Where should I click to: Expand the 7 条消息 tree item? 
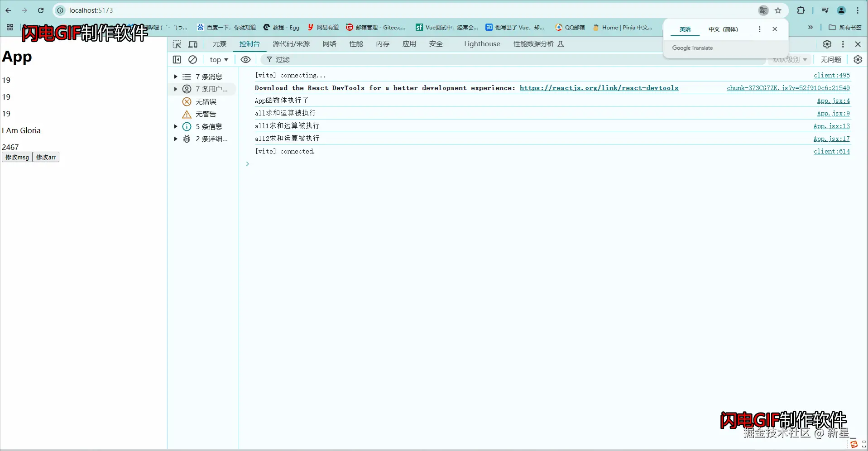click(176, 76)
